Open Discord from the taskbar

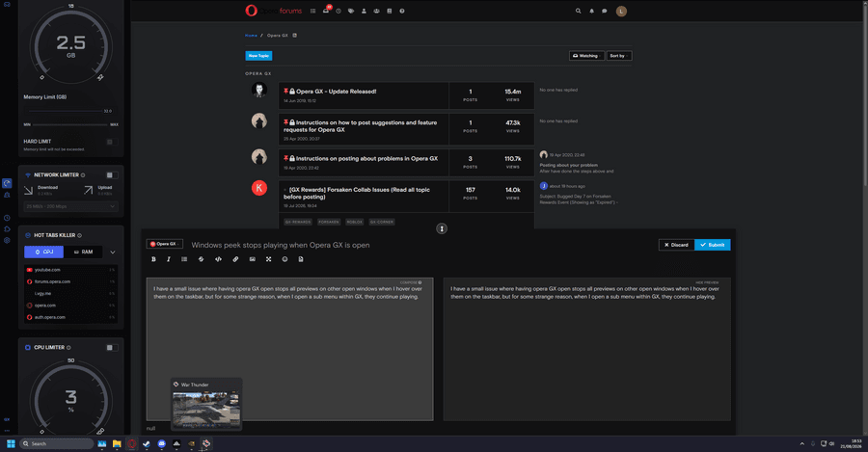(162, 443)
